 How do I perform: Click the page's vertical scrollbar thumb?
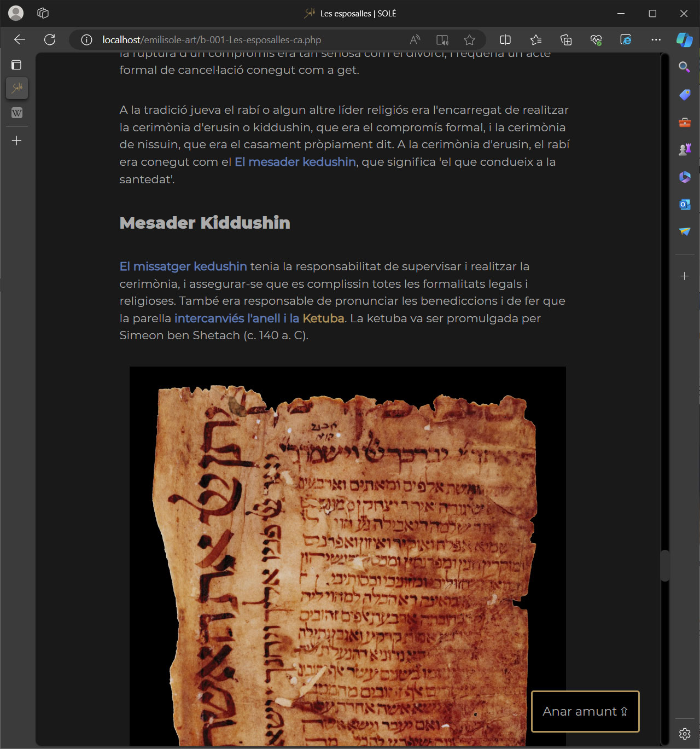coord(664,566)
